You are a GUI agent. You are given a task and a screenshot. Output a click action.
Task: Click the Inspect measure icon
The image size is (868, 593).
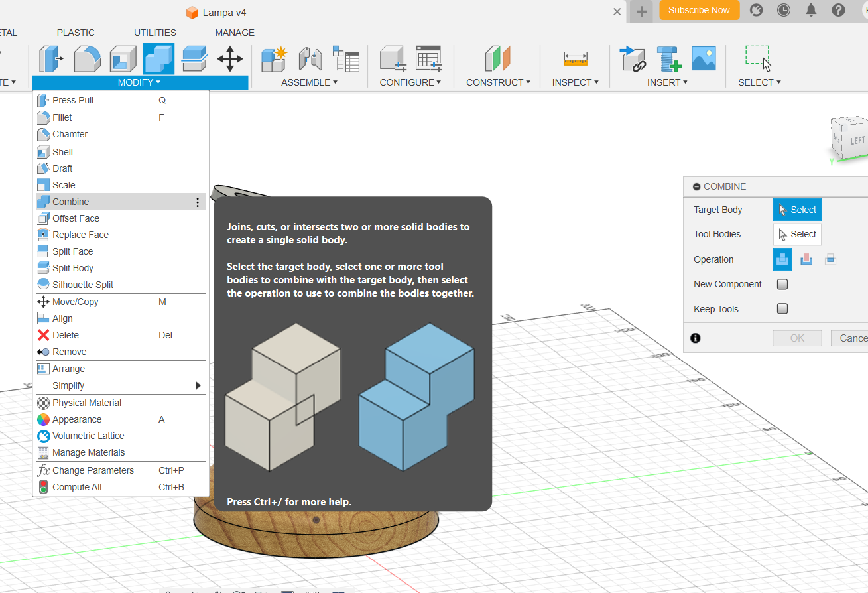[576, 59]
